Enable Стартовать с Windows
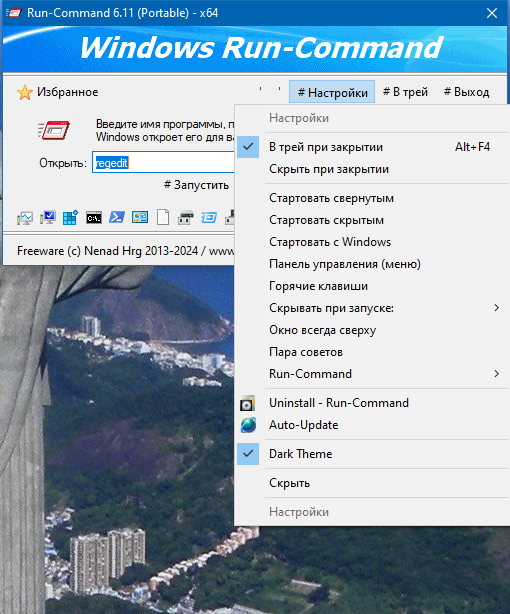The width and height of the screenshot is (510, 614). point(372,242)
